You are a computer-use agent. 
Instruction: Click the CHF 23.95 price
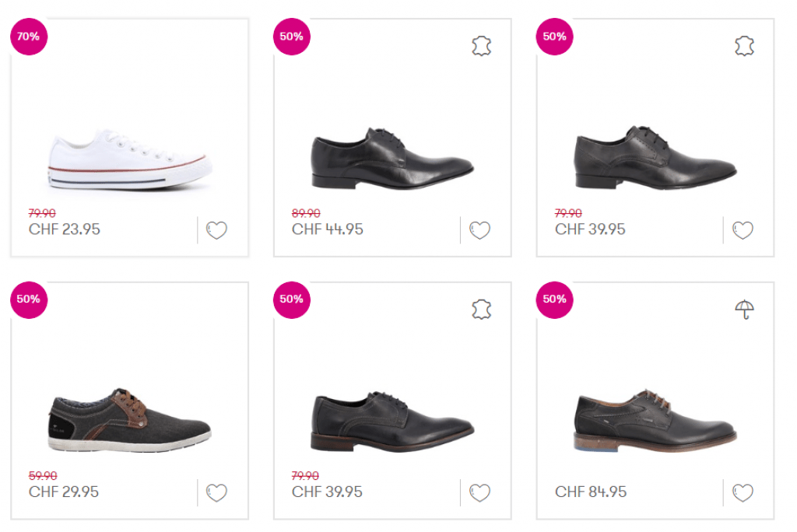(65, 229)
